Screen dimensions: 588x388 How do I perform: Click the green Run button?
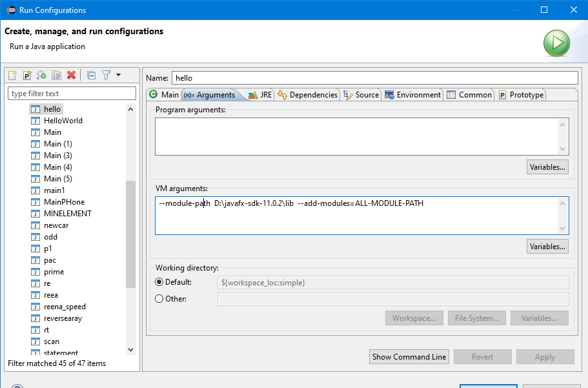coord(556,43)
